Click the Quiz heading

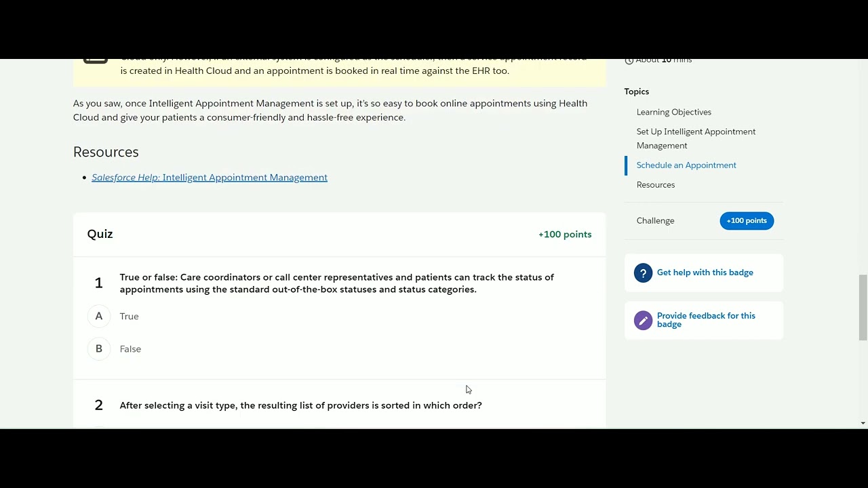pyautogui.click(x=100, y=234)
